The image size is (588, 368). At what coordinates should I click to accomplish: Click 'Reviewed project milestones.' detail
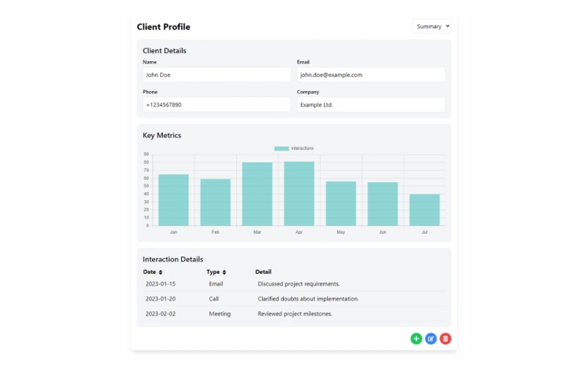point(295,314)
